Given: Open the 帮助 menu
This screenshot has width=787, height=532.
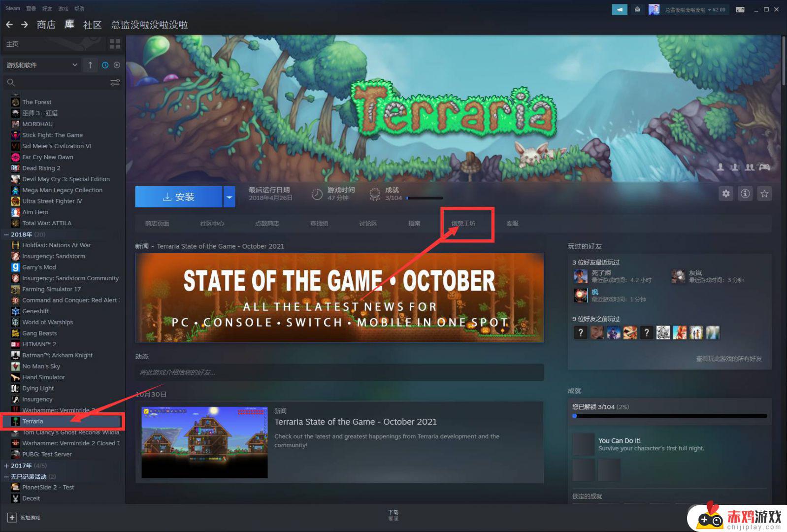Looking at the screenshot, I should point(79,8).
